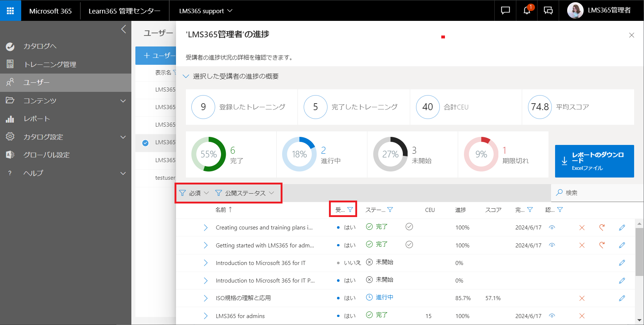Click the 3 未開始 donut chart
This screenshot has width=644, height=325.
[x=390, y=154]
